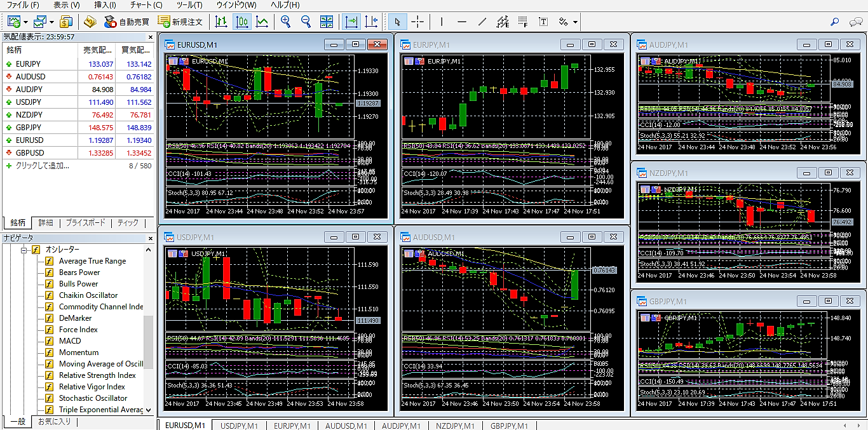This screenshot has height=430, width=868.
Task: Select the NZDJPY row in market watch
Action: (x=78, y=115)
